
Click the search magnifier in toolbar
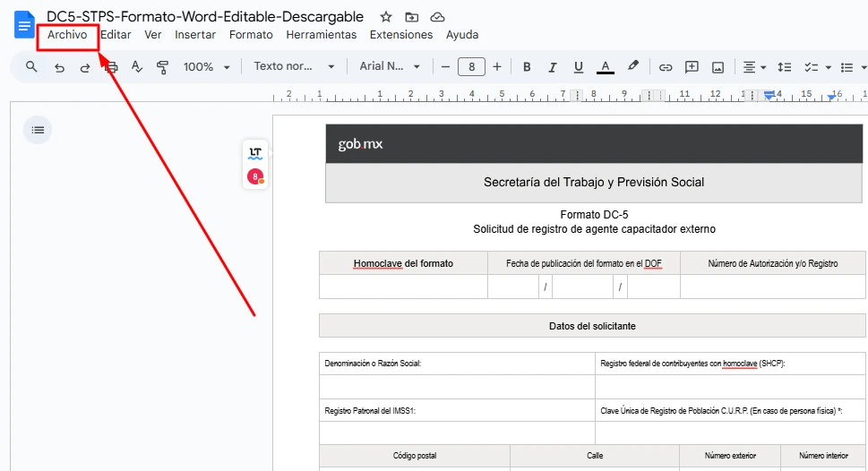coord(32,67)
